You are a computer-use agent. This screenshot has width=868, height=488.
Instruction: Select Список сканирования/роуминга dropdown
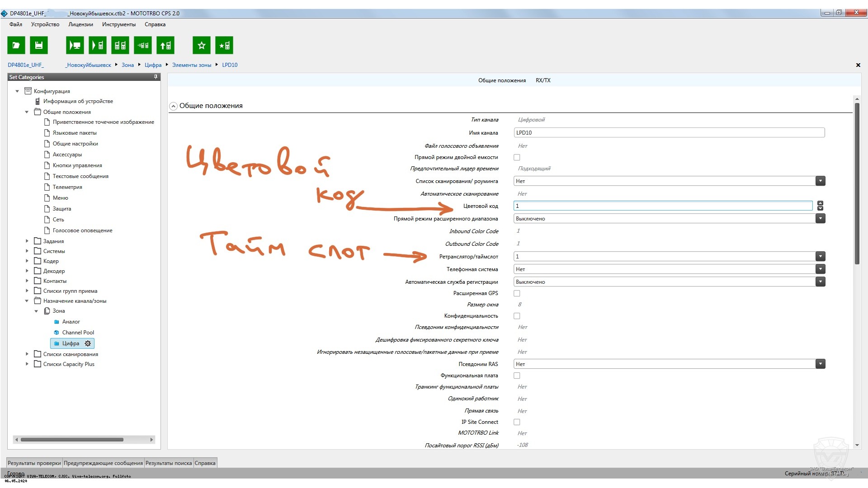click(x=668, y=181)
